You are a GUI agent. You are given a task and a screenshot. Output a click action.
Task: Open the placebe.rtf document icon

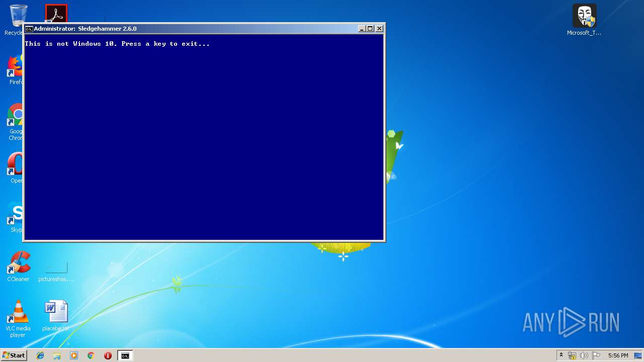coord(56,316)
